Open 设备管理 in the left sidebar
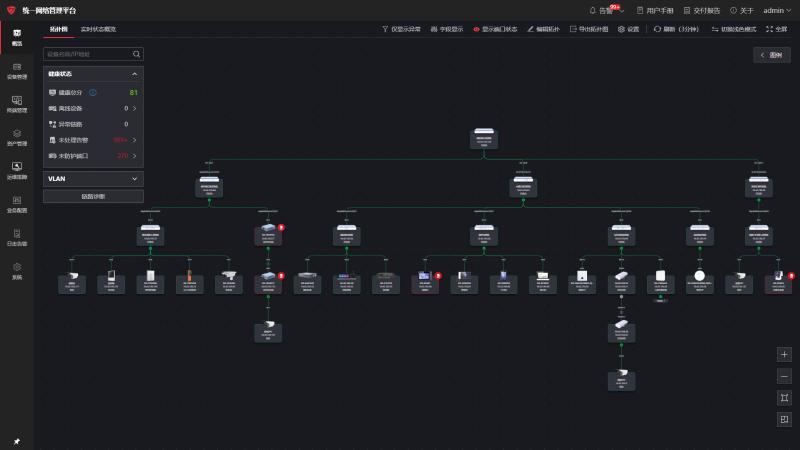Screen dimensions: 800x450 pos(16,69)
